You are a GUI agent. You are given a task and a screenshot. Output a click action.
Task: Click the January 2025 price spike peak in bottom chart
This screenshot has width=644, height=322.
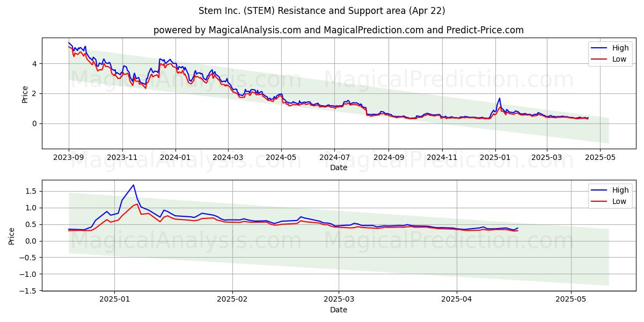click(133, 185)
